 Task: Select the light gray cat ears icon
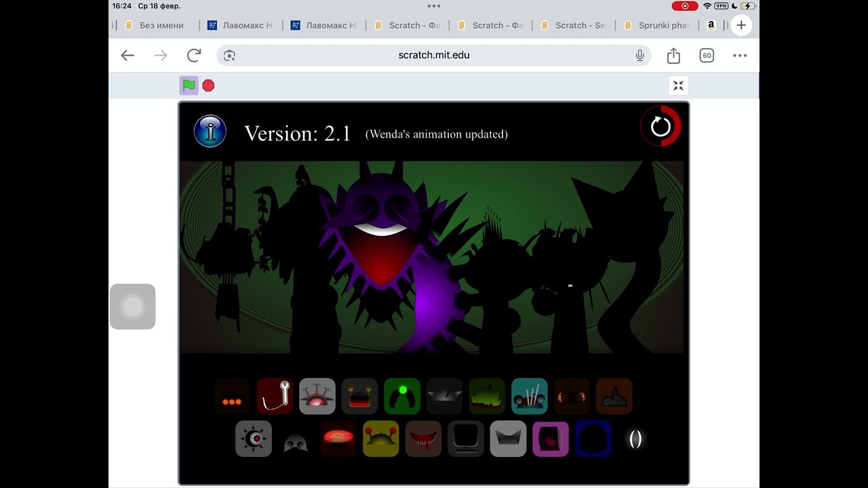tap(508, 439)
